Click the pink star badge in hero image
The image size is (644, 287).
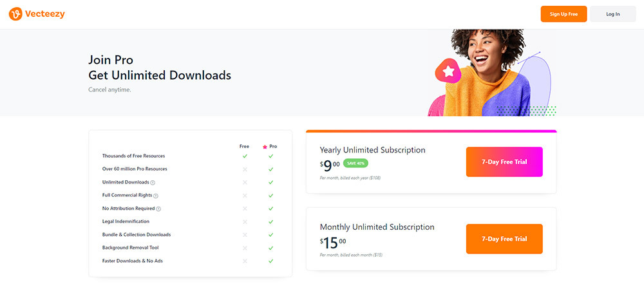pyautogui.click(x=448, y=71)
